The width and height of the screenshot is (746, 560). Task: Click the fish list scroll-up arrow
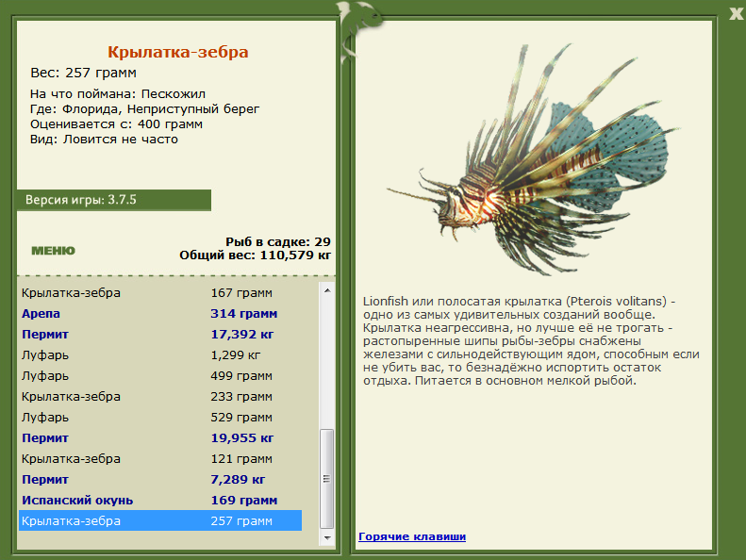tap(327, 290)
